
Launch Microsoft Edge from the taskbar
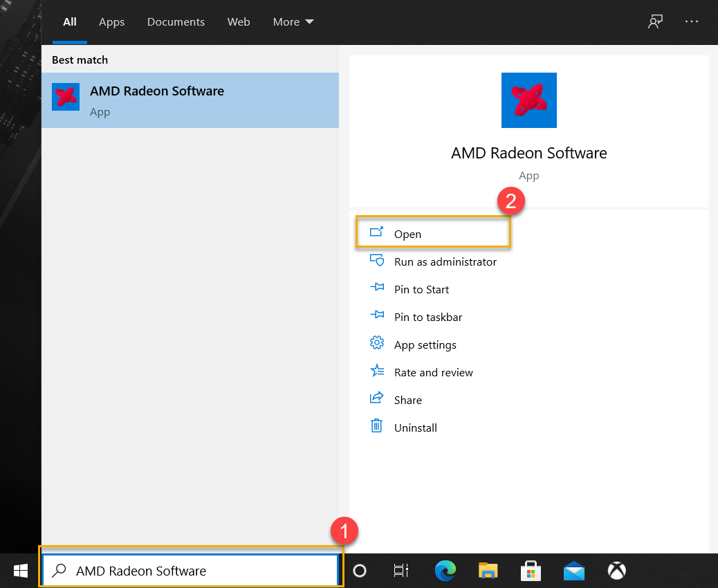tap(445, 571)
